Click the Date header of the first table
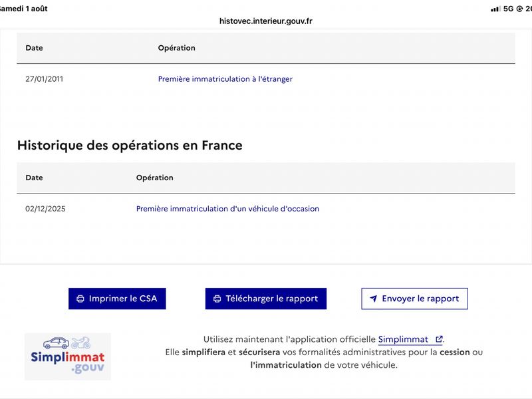This screenshot has width=532, height=399. pos(35,48)
